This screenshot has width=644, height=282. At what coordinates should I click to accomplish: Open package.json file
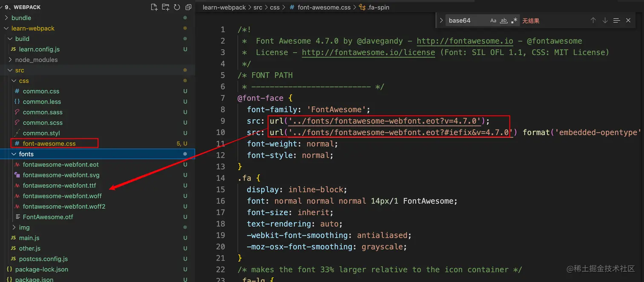pos(34,279)
